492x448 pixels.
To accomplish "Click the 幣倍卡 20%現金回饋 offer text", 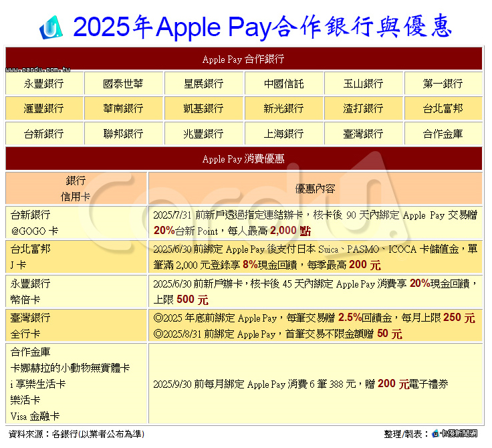I will 316,292.
